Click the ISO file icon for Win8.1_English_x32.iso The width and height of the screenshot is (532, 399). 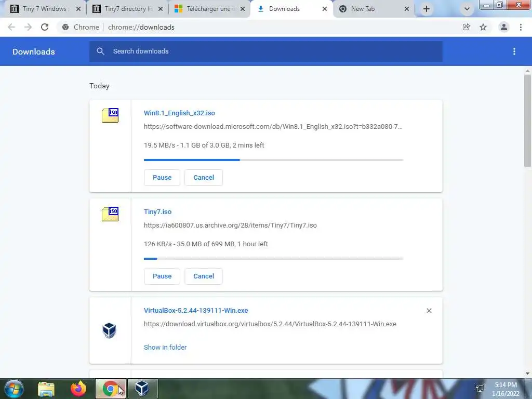pyautogui.click(x=110, y=115)
